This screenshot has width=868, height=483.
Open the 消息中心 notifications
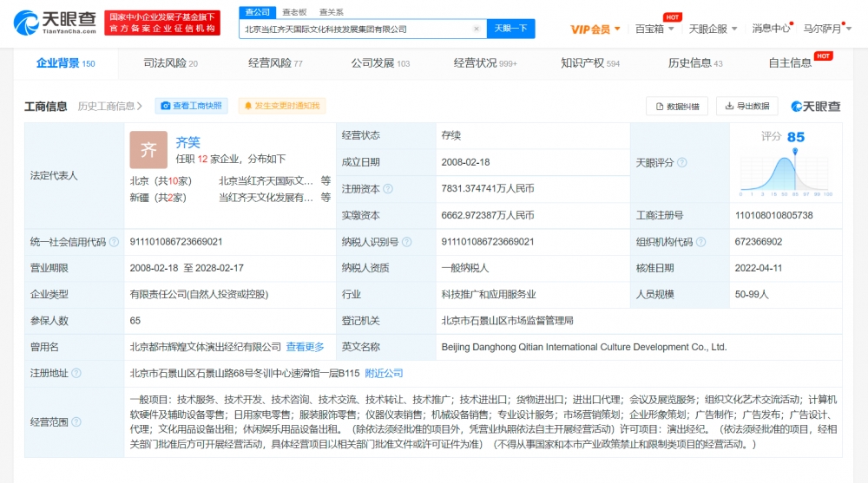772,29
